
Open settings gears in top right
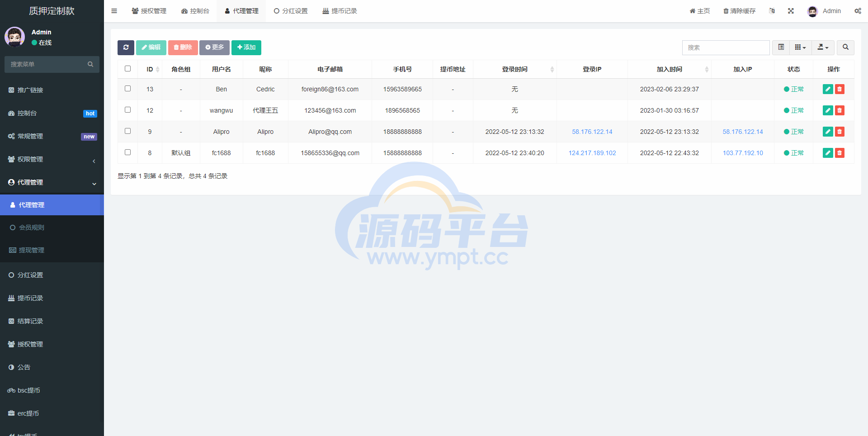858,11
